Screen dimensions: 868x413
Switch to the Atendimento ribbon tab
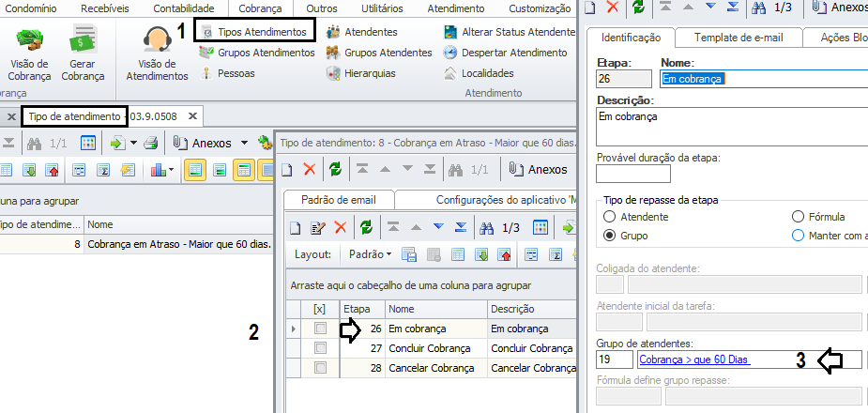click(x=456, y=8)
